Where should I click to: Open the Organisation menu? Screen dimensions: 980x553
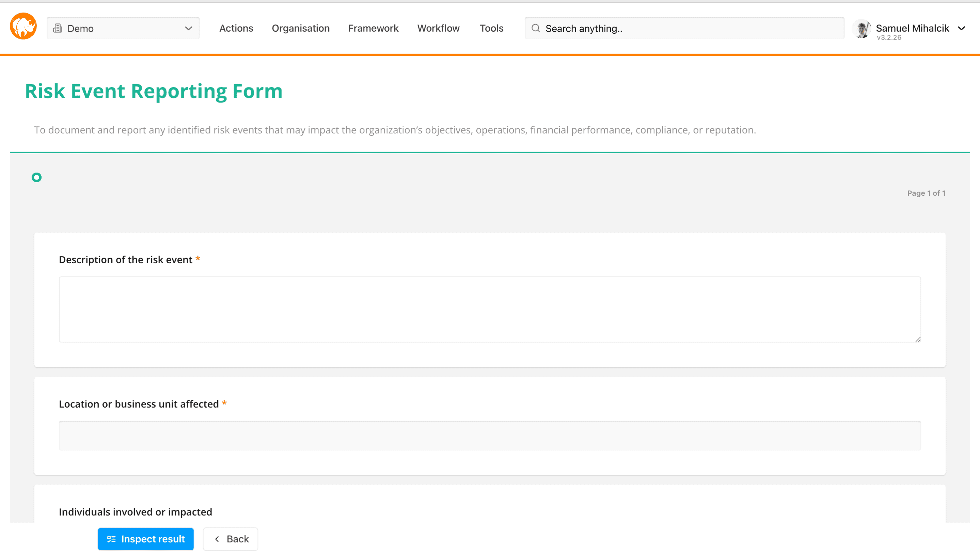pos(300,28)
